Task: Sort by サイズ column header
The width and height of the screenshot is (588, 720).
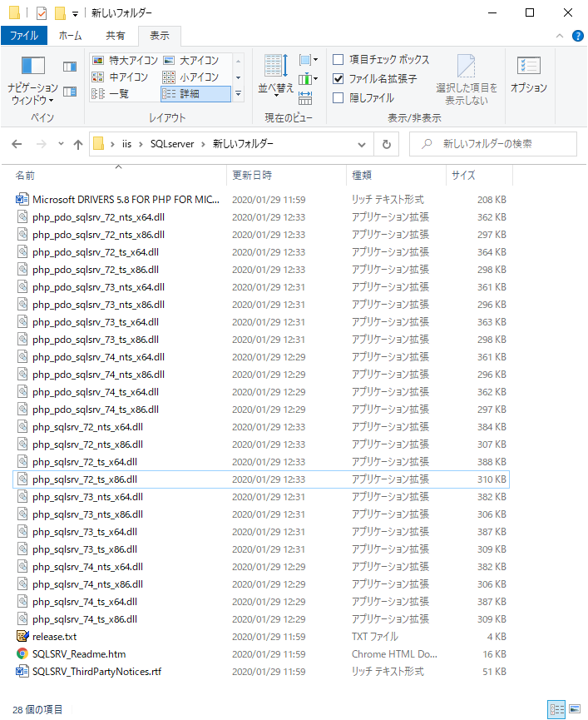Action: pos(479,175)
